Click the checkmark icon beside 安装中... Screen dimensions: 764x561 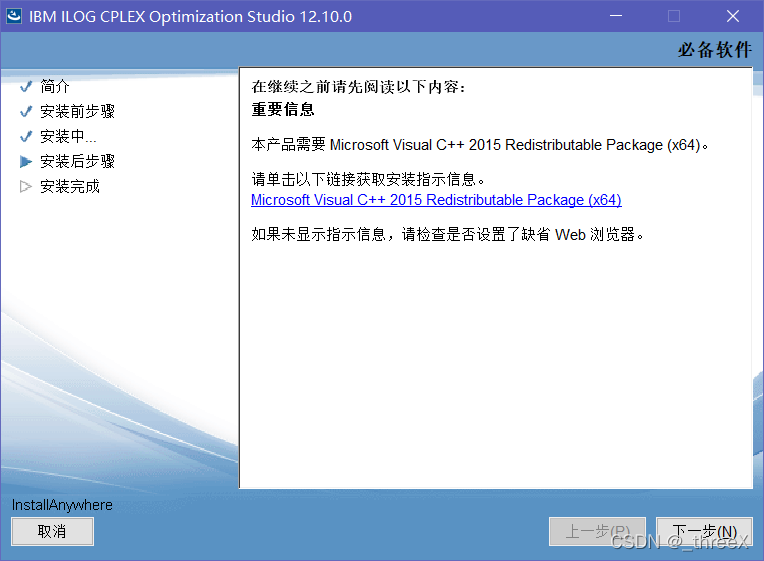tap(26, 136)
